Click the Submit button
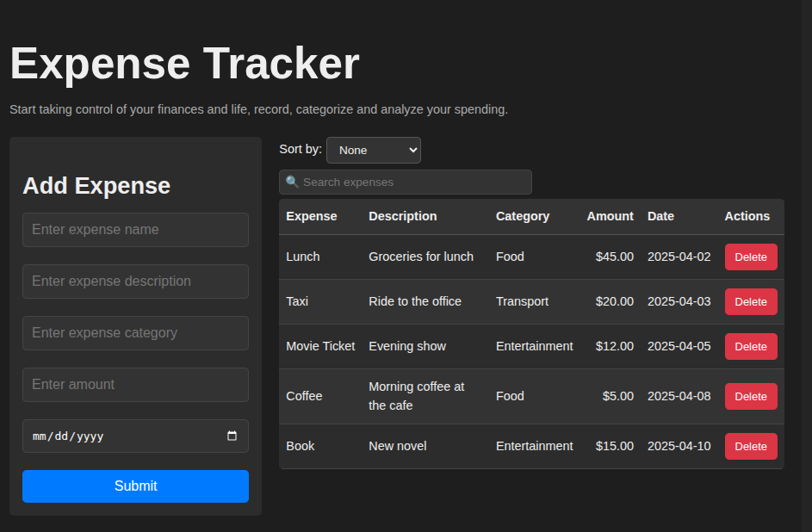Viewport: 812px width, 532px height. [135, 486]
